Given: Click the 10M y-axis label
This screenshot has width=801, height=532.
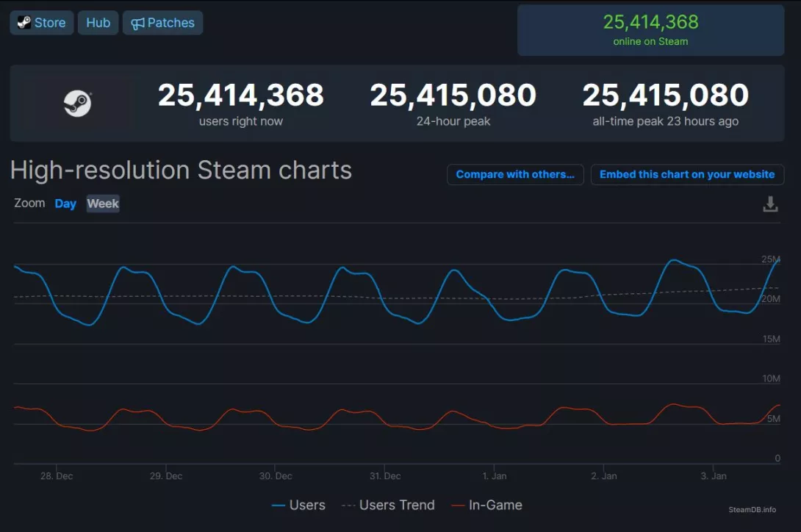Looking at the screenshot, I should [771, 378].
